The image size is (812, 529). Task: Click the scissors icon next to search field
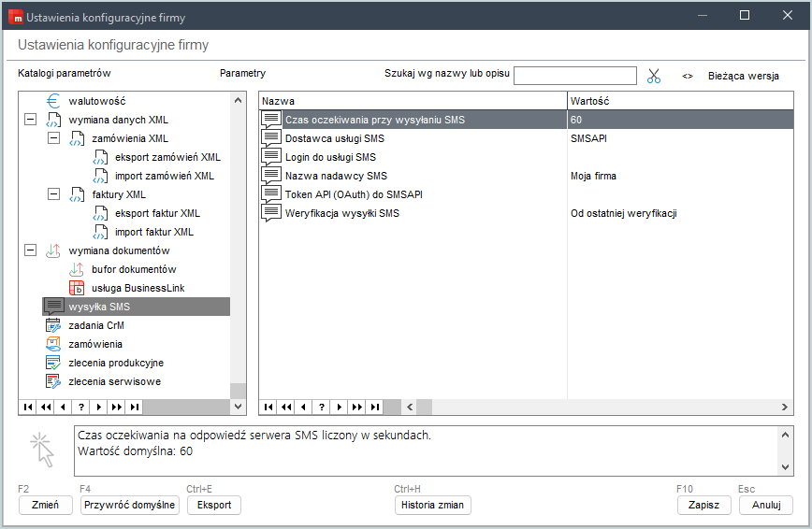point(653,76)
